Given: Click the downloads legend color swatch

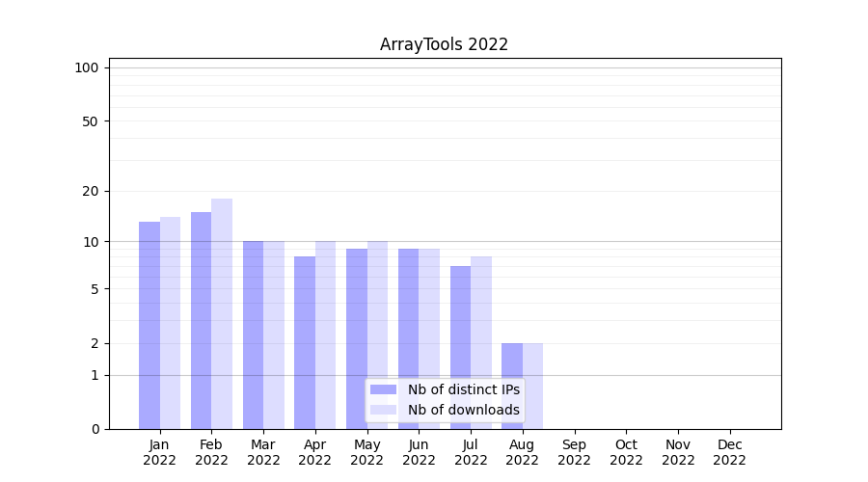Looking at the screenshot, I should tap(383, 410).
